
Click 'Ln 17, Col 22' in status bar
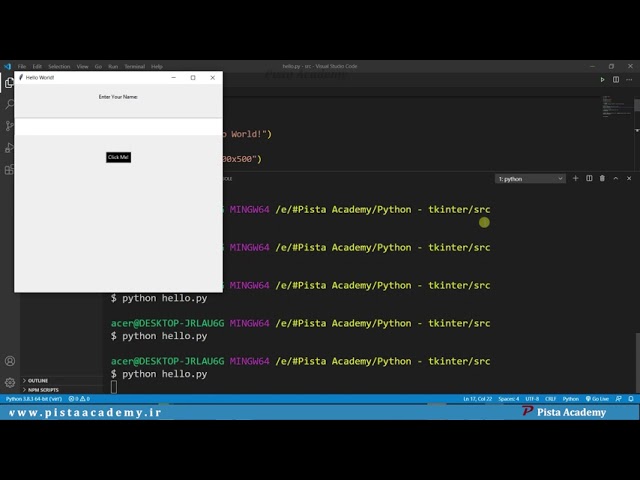click(x=478, y=399)
